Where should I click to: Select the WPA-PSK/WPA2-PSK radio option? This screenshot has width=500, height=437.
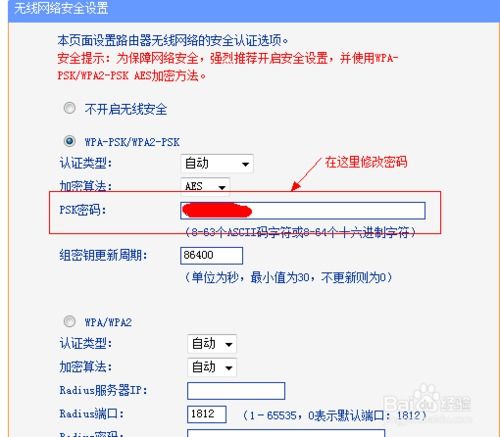(x=69, y=141)
